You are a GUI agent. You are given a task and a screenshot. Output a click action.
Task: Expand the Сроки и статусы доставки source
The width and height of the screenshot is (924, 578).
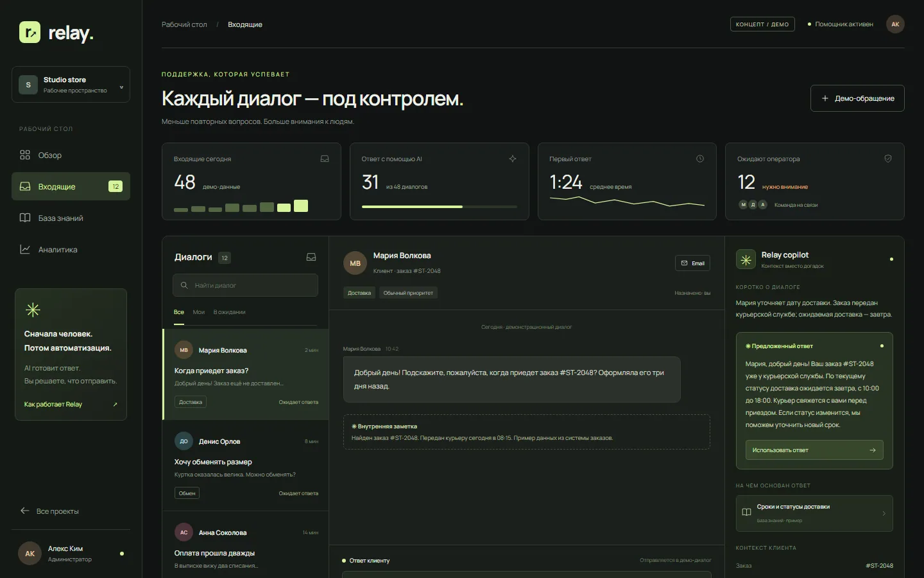point(814,513)
